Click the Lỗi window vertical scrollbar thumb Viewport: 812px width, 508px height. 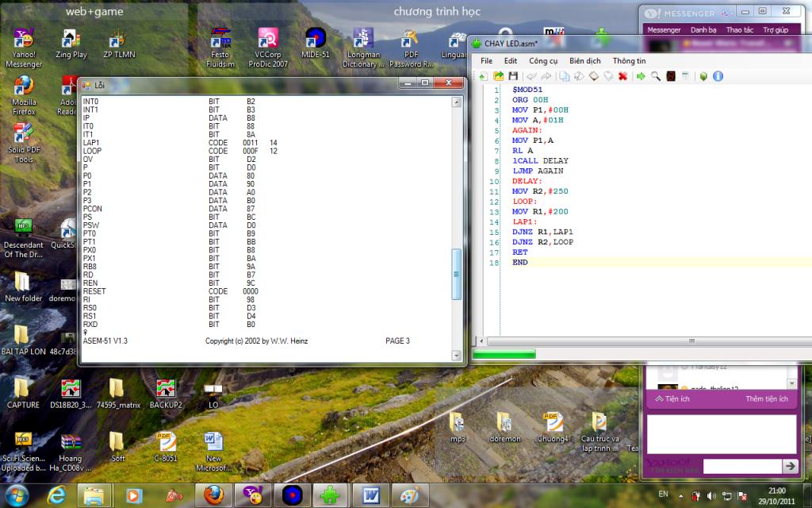point(456,274)
